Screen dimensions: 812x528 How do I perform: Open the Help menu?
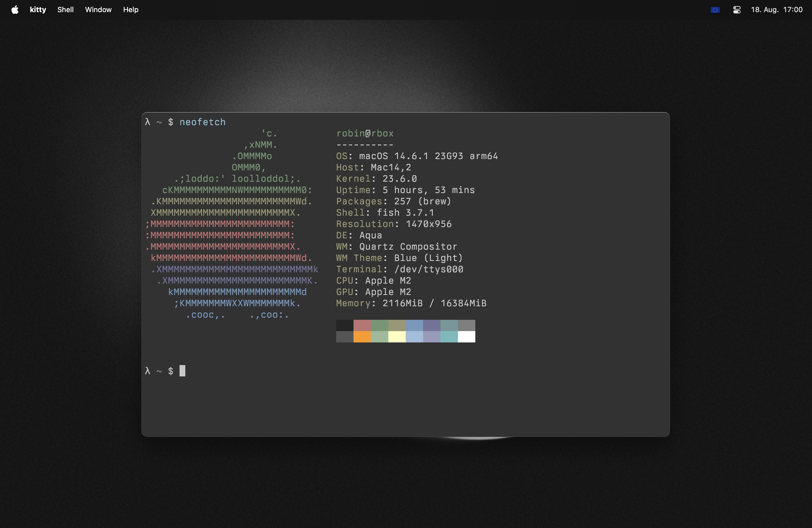[131, 10]
